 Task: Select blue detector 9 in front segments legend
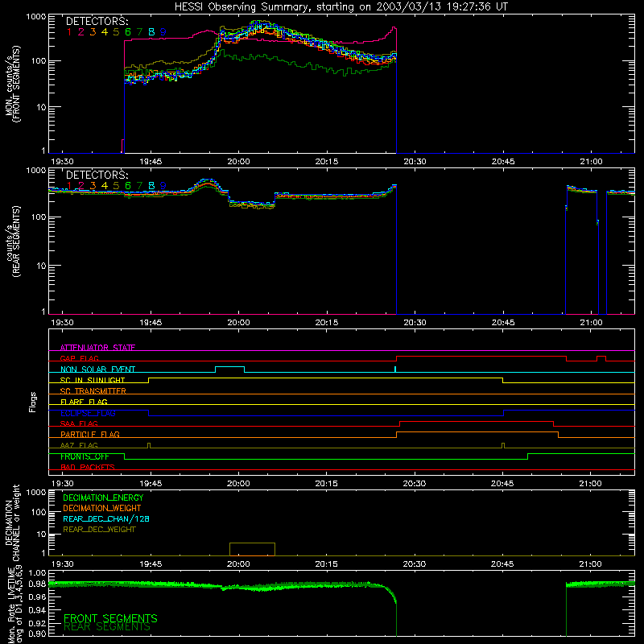pos(163,32)
